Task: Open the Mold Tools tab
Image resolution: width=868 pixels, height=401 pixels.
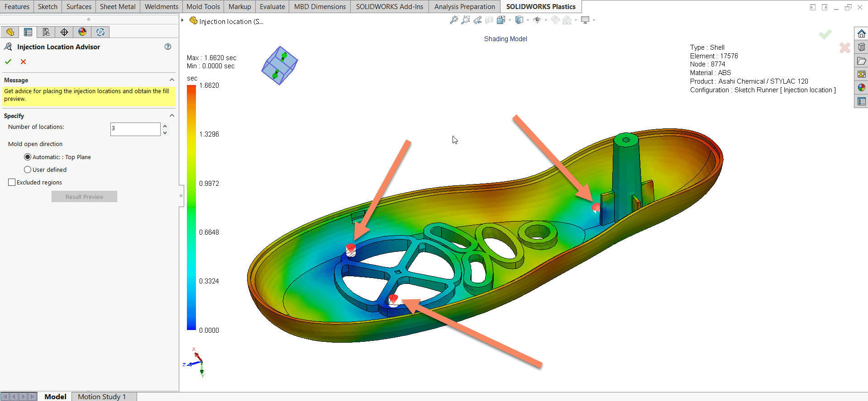Action: [x=203, y=7]
